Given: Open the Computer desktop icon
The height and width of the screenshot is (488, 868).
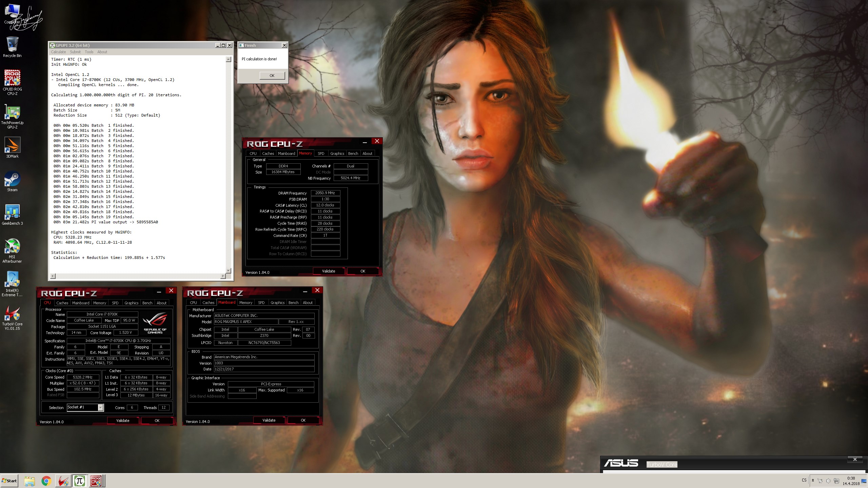Looking at the screenshot, I should [12, 14].
